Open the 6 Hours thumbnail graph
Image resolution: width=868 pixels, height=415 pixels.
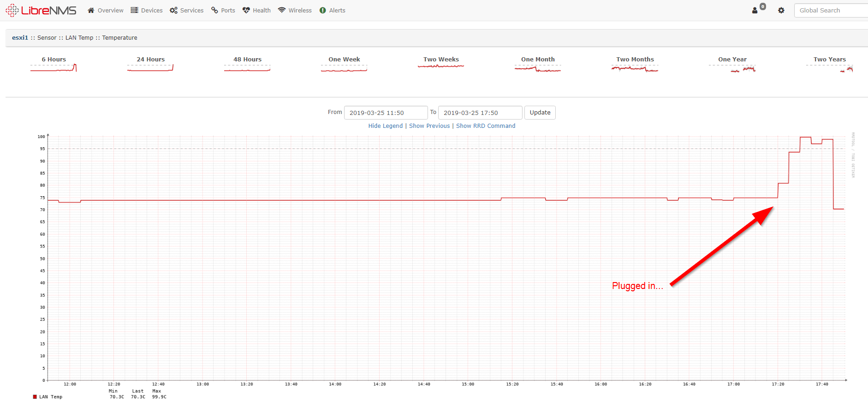tap(54, 68)
